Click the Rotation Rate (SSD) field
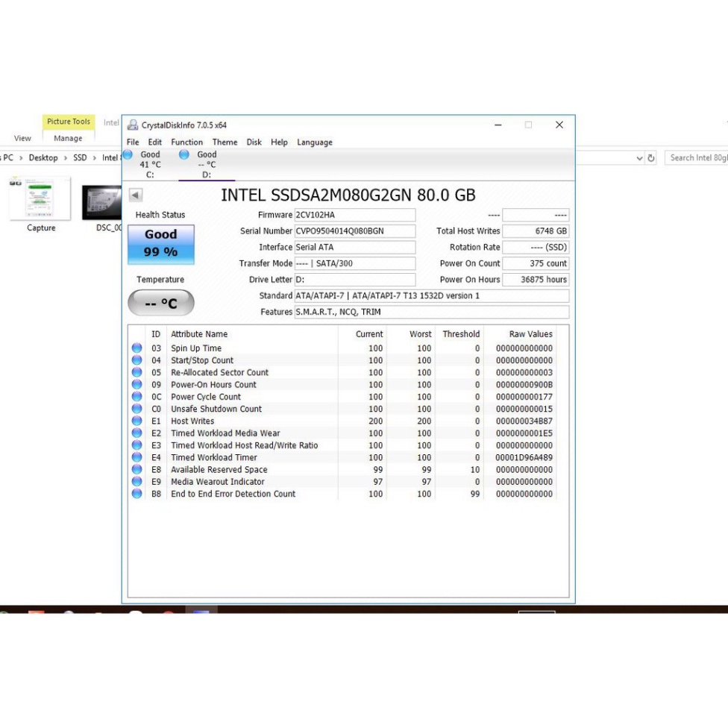 (x=536, y=248)
